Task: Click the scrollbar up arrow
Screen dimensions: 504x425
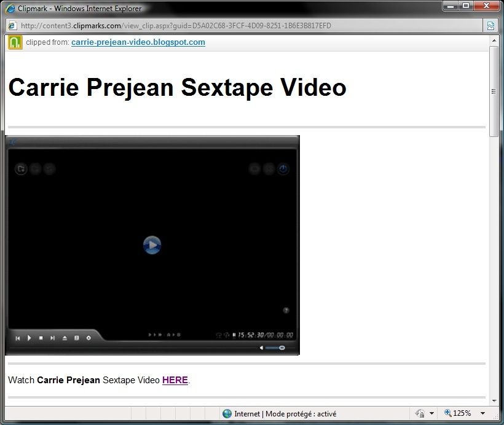Action: coord(494,41)
